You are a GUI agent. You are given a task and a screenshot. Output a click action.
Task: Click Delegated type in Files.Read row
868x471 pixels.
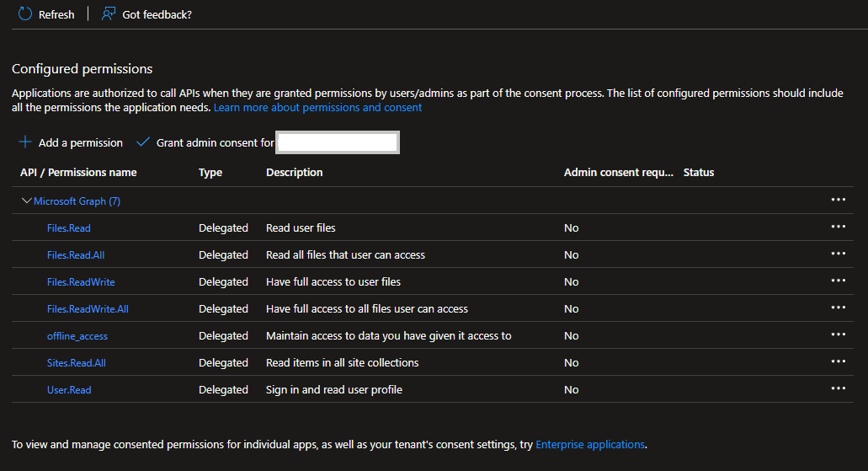tap(224, 228)
